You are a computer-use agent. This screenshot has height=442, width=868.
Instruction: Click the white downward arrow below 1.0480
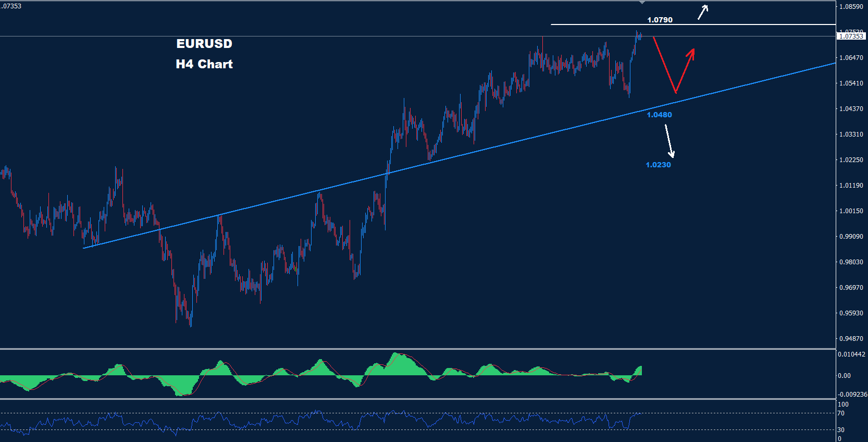coord(669,141)
